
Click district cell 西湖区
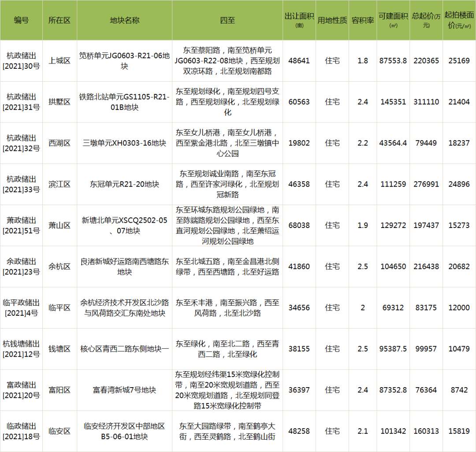pos(59,143)
